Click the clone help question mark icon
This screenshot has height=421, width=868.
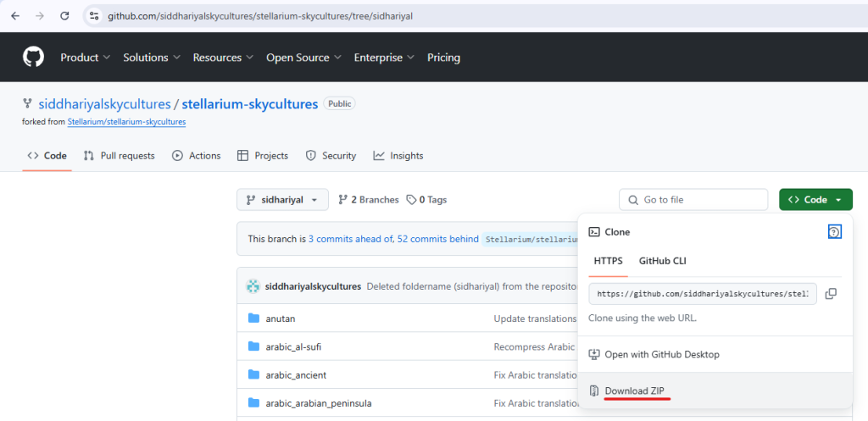pyautogui.click(x=834, y=232)
